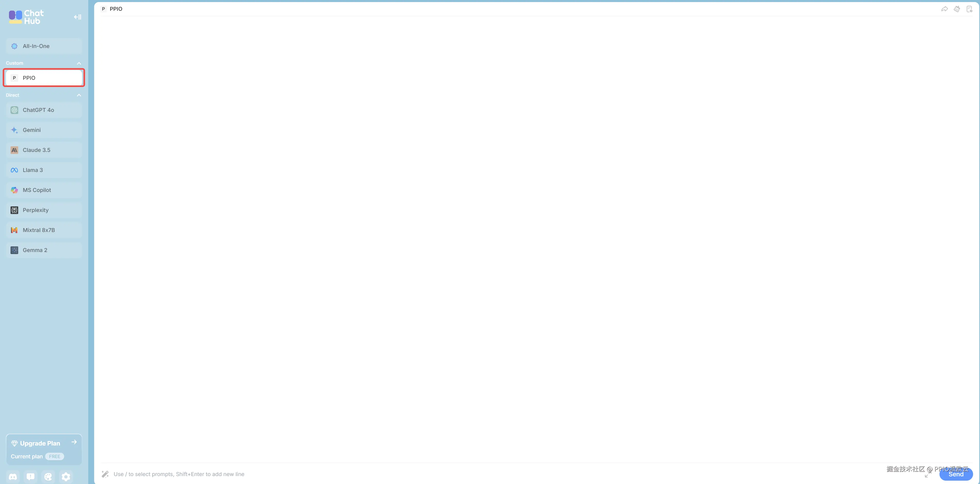Open Perplexity in the sidebar
The image size is (980, 484).
44,210
